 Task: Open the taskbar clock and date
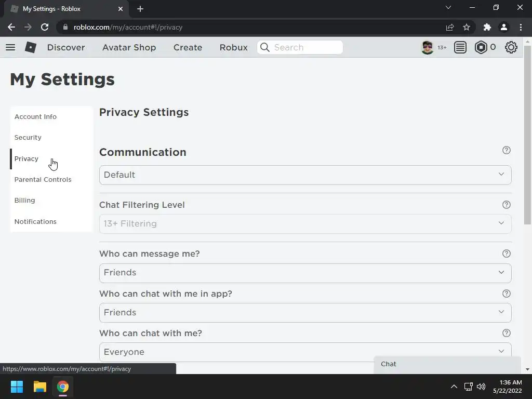(508, 387)
